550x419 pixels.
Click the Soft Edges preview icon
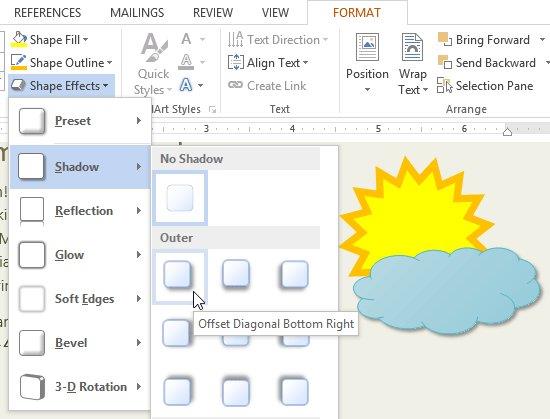[32, 299]
